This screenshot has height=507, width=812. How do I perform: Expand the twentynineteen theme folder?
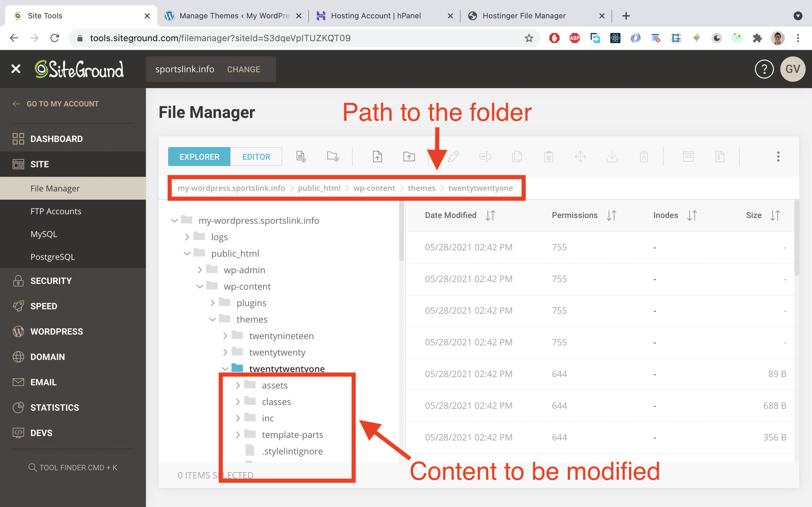(x=225, y=335)
